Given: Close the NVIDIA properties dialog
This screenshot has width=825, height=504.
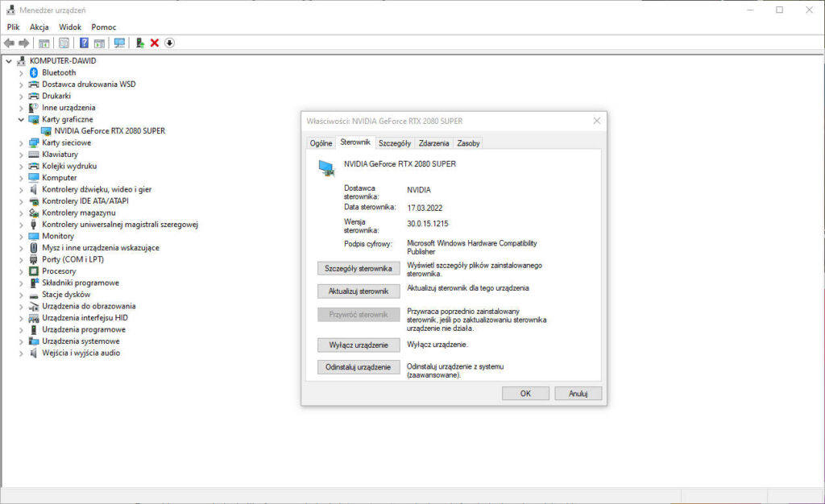Looking at the screenshot, I should point(597,121).
